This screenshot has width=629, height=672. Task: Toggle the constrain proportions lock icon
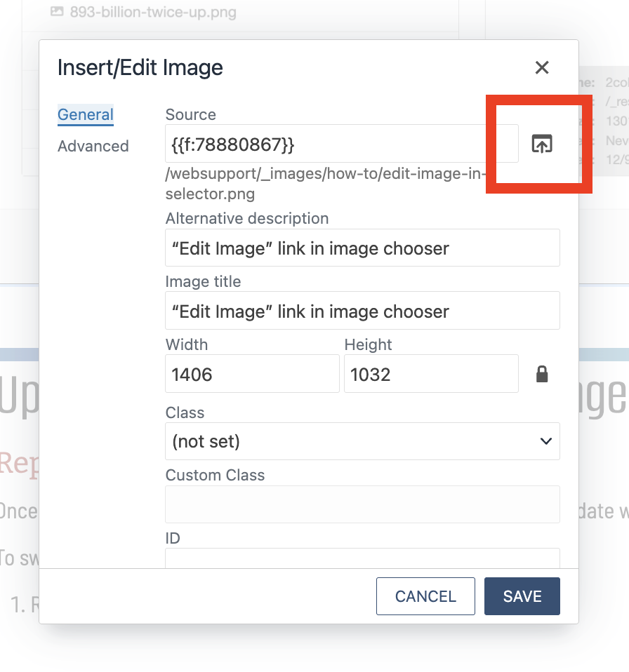pos(542,374)
